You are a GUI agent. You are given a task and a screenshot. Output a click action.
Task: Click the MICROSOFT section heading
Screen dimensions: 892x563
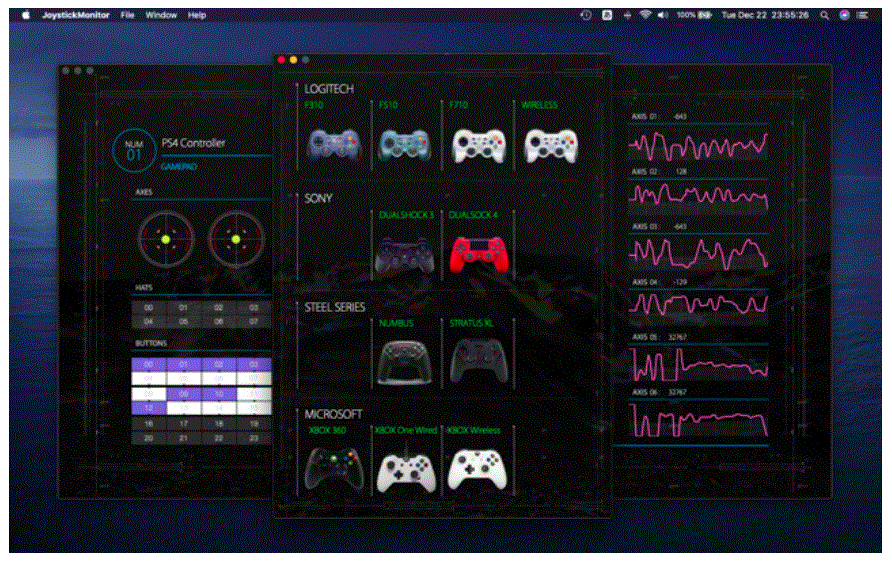(333, 415)
